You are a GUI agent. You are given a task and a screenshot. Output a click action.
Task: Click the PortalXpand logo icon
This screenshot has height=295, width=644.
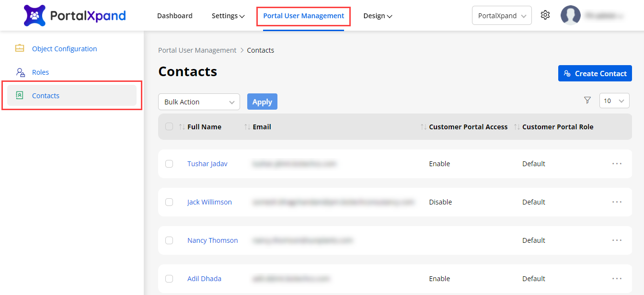click(34, 16)
